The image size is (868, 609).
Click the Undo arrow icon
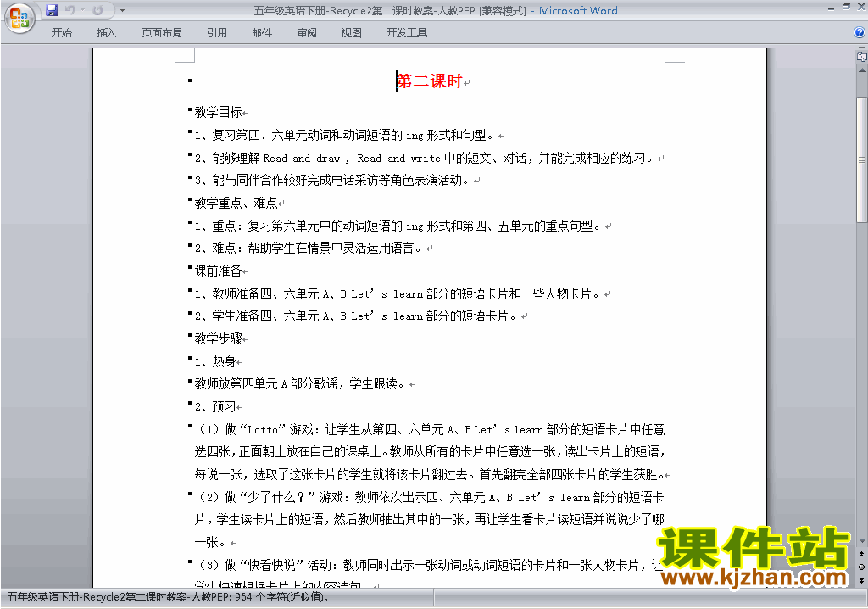click(x=70, y=10)
